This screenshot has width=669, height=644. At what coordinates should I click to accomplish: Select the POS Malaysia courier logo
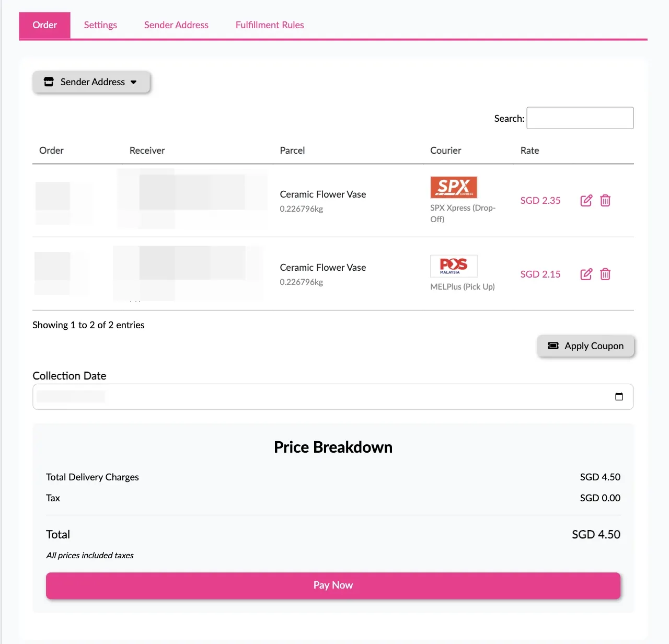(453, 266)
